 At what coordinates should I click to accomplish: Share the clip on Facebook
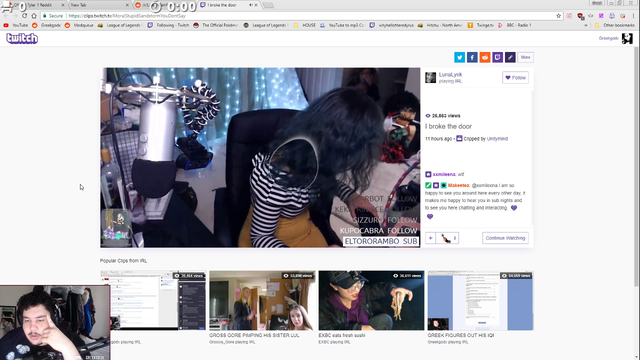point(472,57)
